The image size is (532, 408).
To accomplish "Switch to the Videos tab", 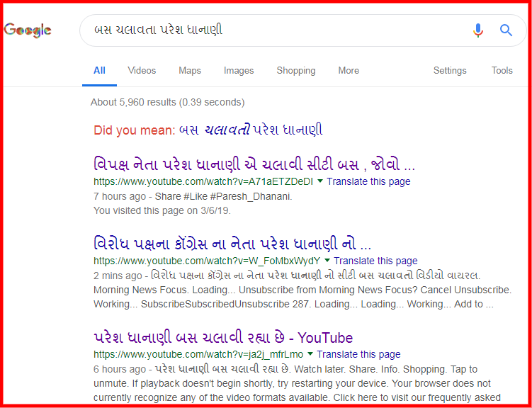I will tap(142, 71).
